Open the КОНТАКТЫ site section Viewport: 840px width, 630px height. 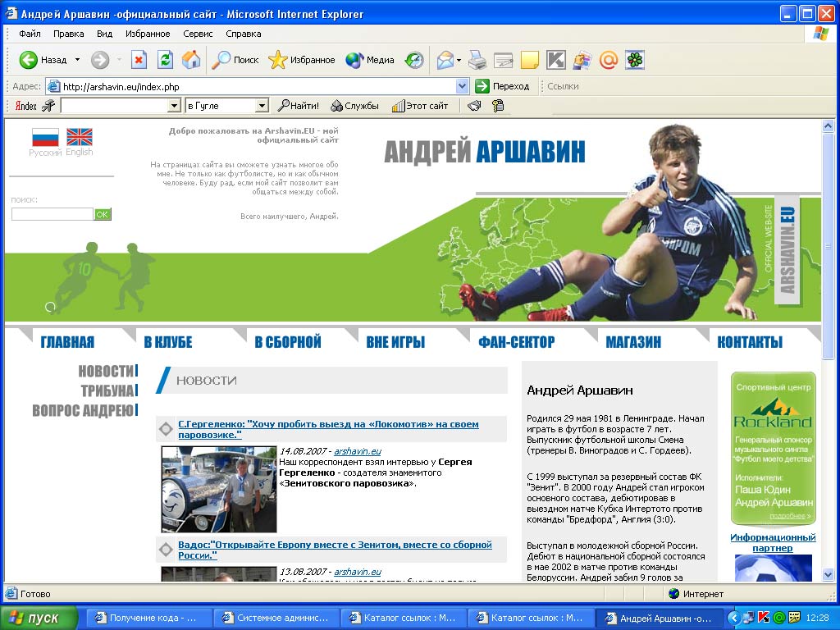click(750, 342)
